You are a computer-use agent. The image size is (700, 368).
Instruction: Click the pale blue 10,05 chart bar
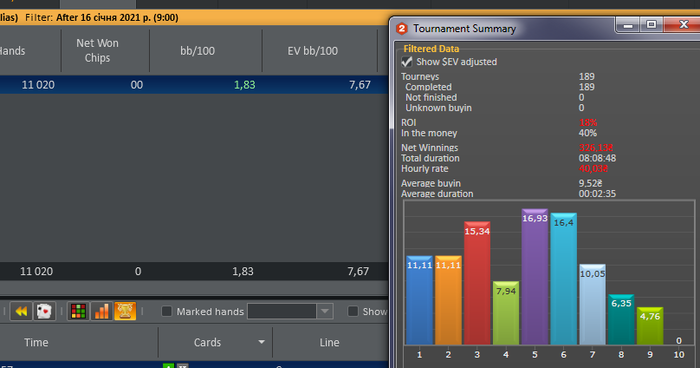tap(592, 305)
